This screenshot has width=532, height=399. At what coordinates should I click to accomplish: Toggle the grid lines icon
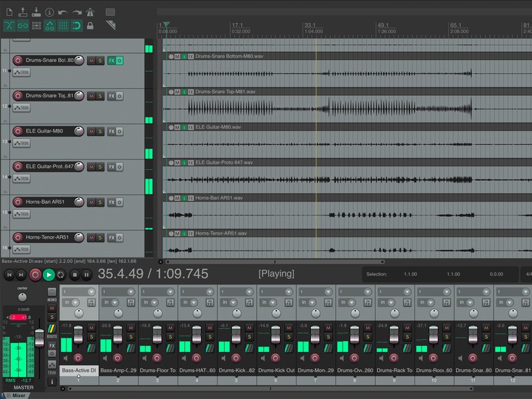63,26
